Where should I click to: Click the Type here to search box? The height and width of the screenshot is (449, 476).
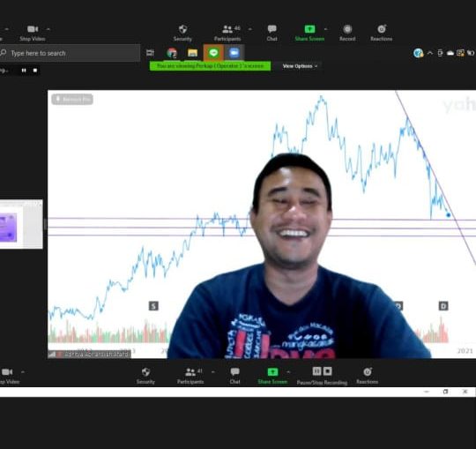point(70,53)
